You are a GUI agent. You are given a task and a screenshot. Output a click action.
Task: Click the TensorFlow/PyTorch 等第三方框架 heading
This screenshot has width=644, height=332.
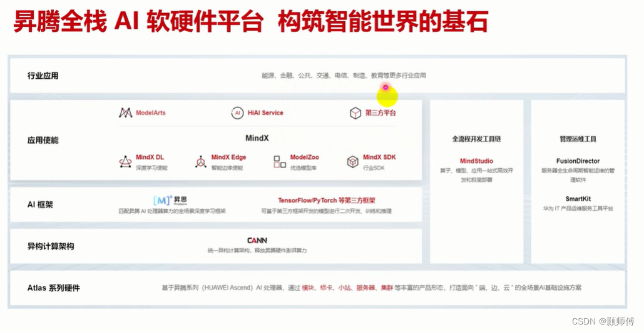(x=327, y=200)
